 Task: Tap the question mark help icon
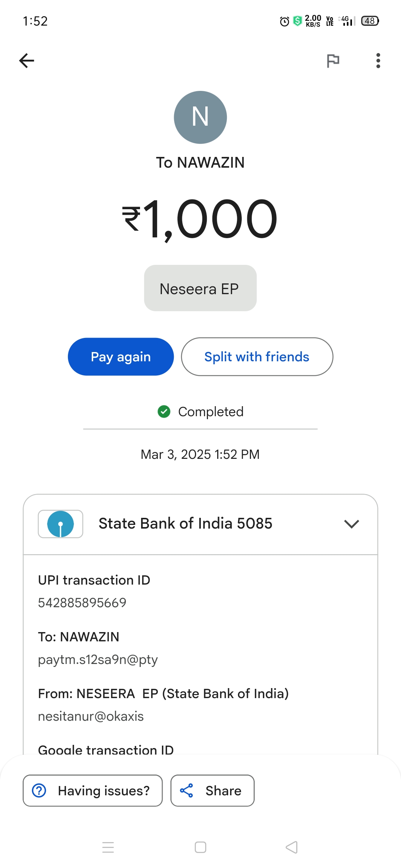[39, 790]
